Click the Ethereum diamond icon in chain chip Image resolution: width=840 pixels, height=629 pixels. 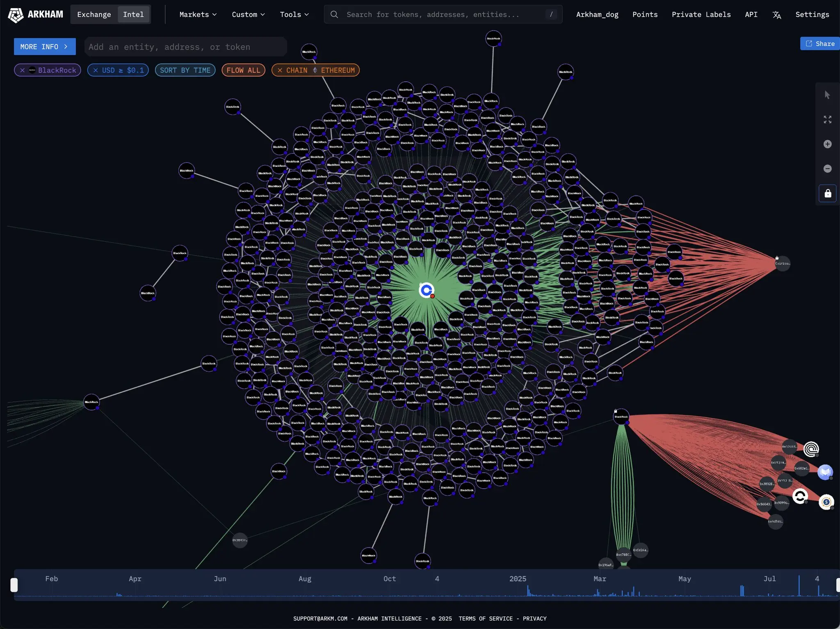pos(315,70)
